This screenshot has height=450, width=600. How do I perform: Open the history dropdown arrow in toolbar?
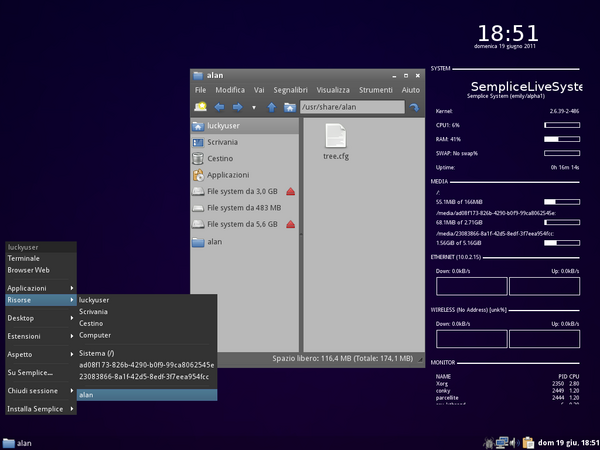click(254, 106)
